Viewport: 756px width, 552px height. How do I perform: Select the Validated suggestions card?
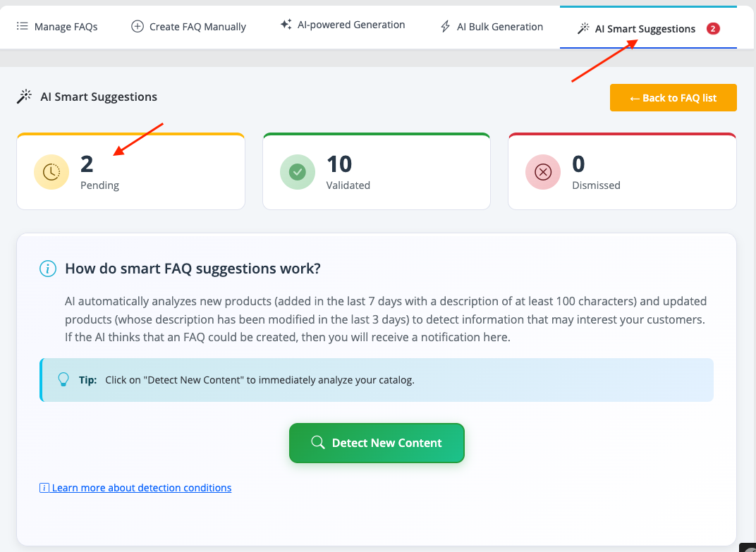tap(376, 172)
